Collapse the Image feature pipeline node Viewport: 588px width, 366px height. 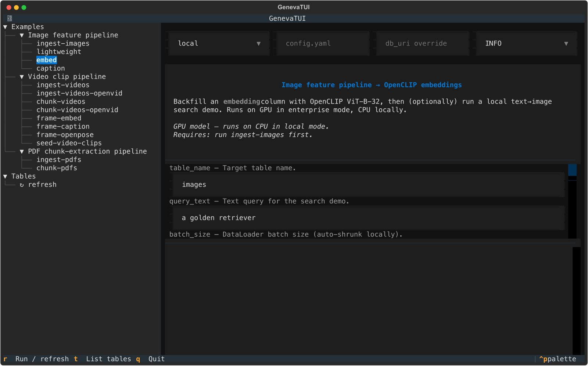coord(22,35)
